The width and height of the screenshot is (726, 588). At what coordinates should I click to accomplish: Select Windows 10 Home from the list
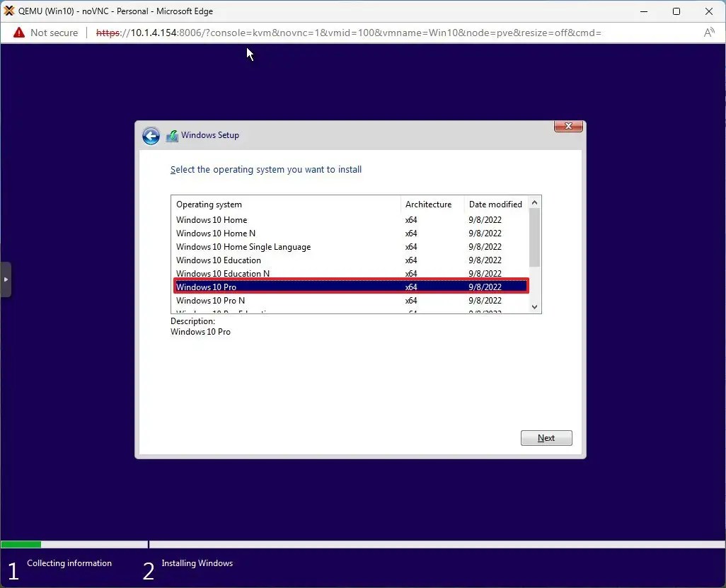pyautogui.click(x=212, y=219)
